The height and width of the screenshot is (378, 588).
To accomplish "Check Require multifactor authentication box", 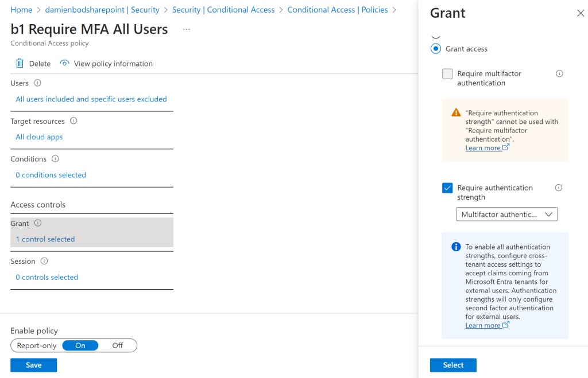I will point(447,74).
